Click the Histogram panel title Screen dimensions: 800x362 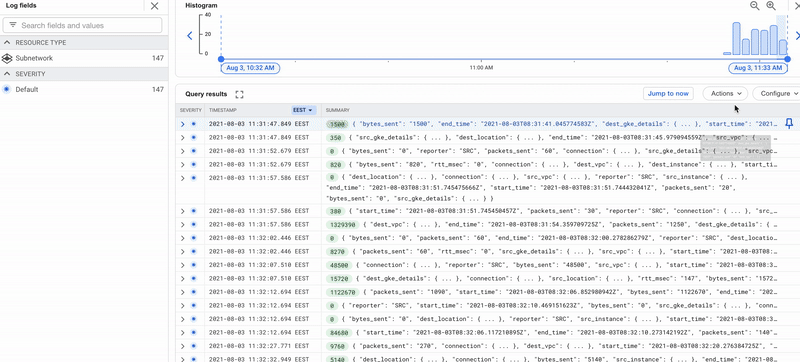[201, 6]
